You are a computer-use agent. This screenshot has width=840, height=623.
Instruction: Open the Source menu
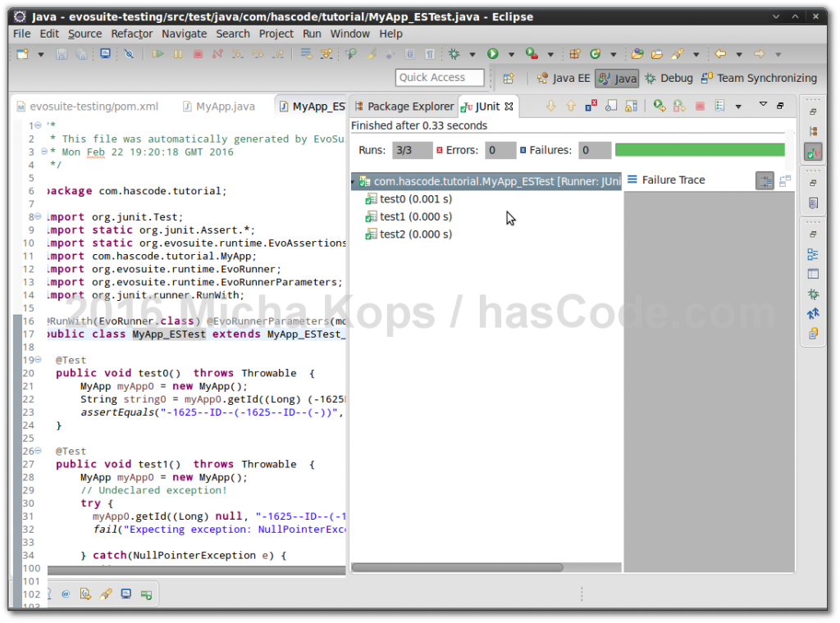(x=84, y=34)
